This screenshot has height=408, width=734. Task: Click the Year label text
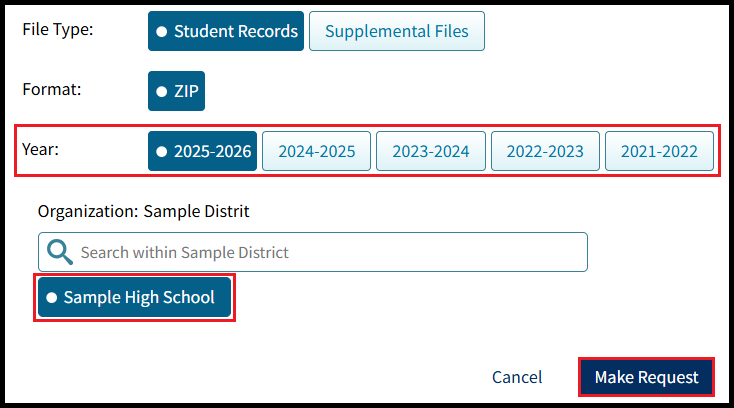(42, 149)
